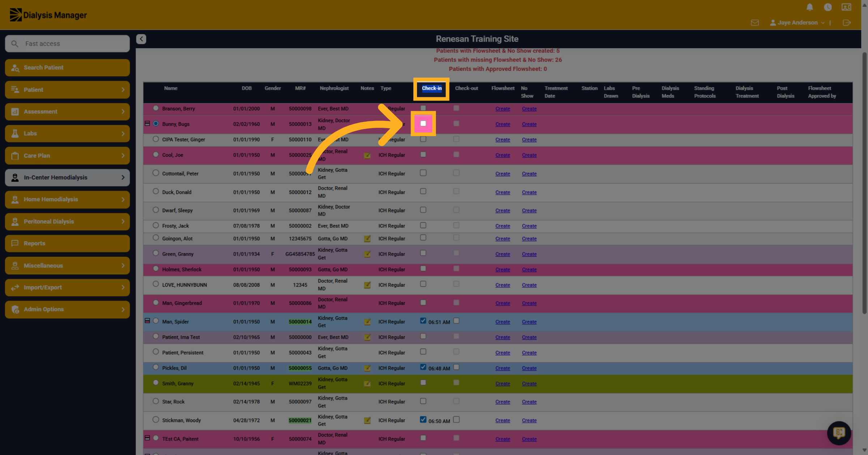The height and width of the screenshot is (455, 868).
Task: Click the Dialysis Manager logo
Action: [48, 15]
